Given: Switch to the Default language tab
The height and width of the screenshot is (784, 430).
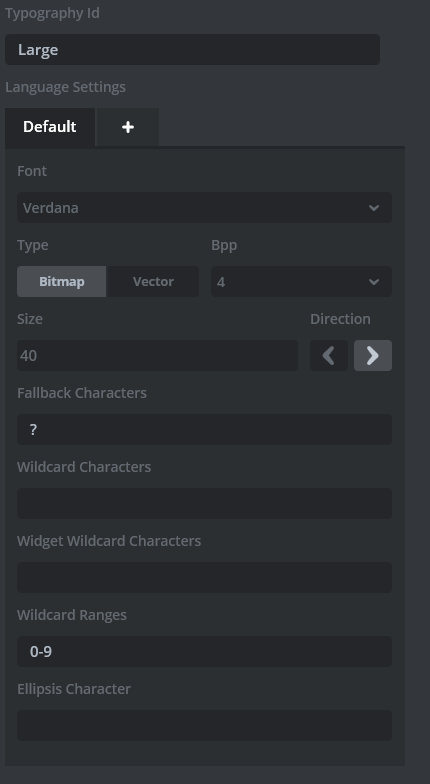Looking at the screenshot, I should point(50,127).
